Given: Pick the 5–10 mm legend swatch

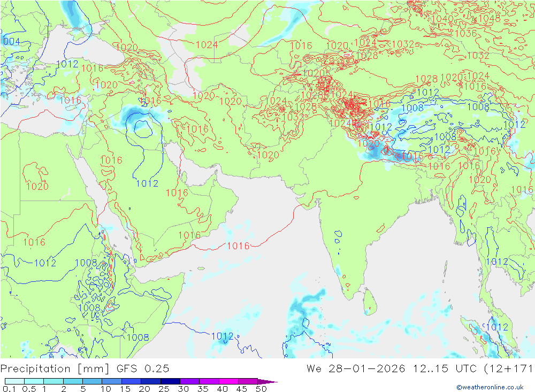Looking at the screenshot, I should tap(93, 381).
